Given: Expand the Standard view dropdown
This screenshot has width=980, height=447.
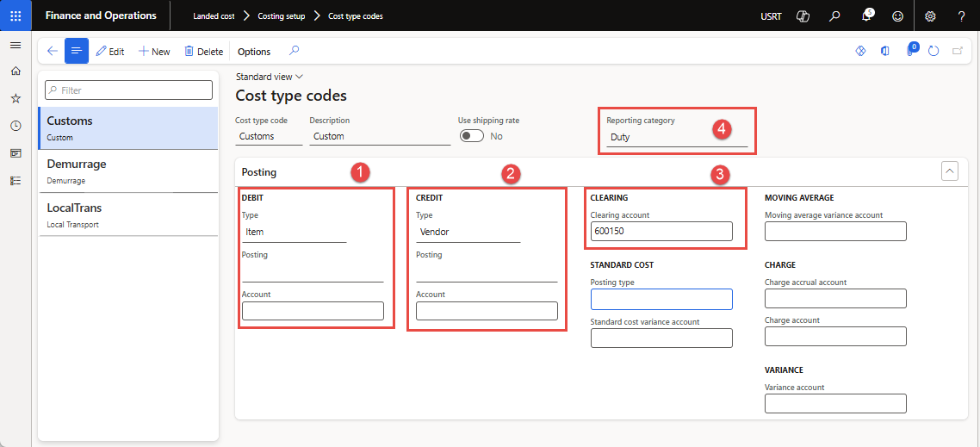Looking at the screenshot, I should pos(270,77).
